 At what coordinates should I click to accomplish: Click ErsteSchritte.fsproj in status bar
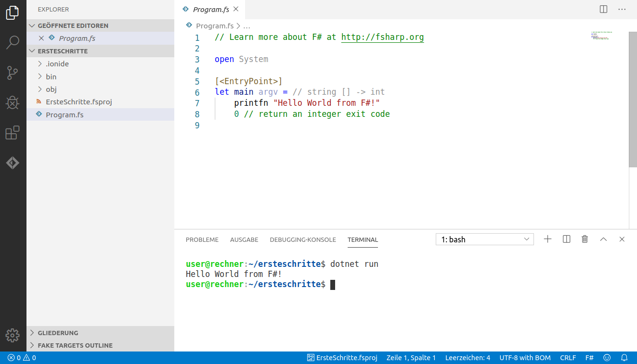pos(342,358)
